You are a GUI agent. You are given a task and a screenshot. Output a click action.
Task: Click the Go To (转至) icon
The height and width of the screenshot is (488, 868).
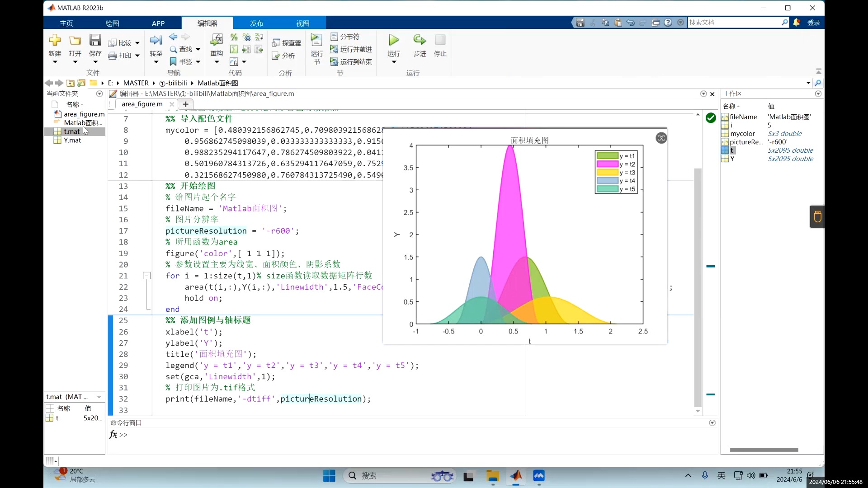click(x=156, y=40)
